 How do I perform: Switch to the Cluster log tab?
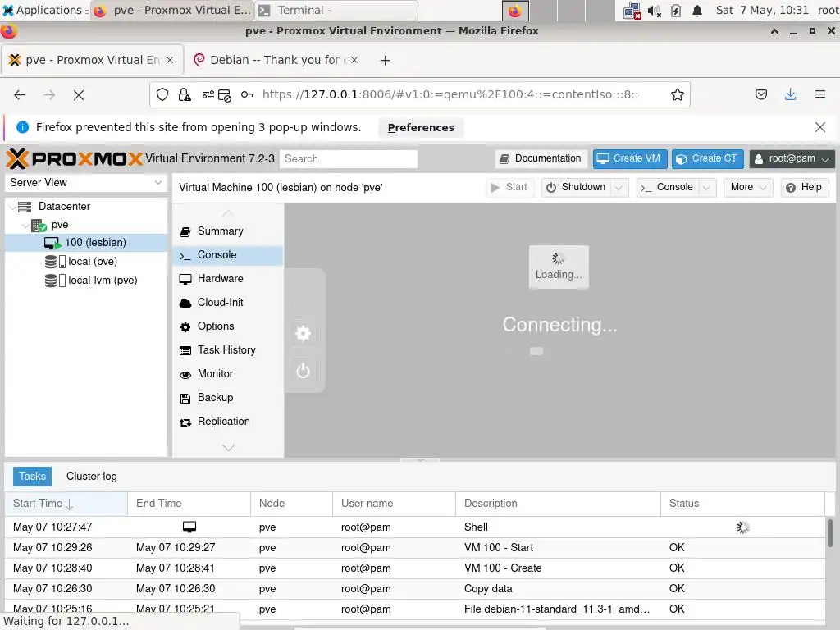(92, 477)
